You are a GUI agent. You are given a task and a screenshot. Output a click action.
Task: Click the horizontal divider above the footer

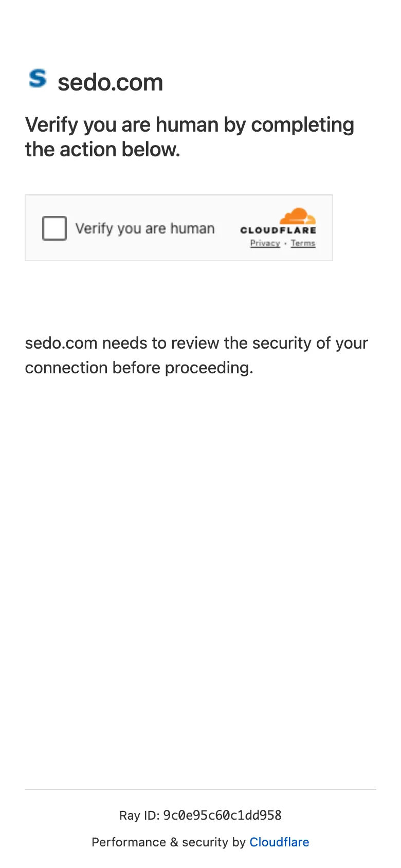point(200,789)
